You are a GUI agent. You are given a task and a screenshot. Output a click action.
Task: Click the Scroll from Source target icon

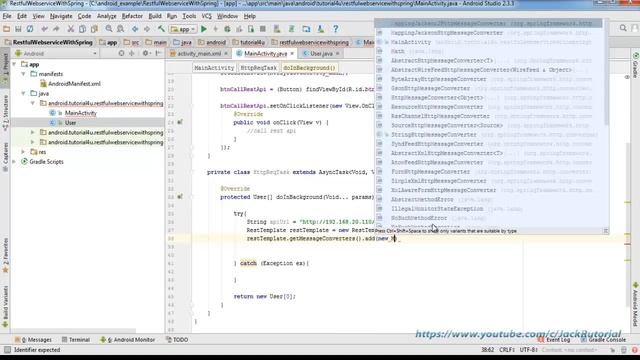tap(121, 53)
